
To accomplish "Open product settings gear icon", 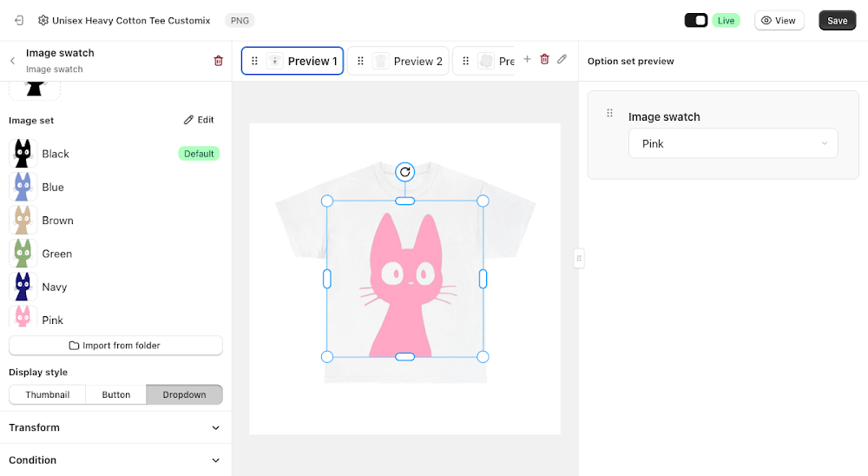I will click(43, 21).
